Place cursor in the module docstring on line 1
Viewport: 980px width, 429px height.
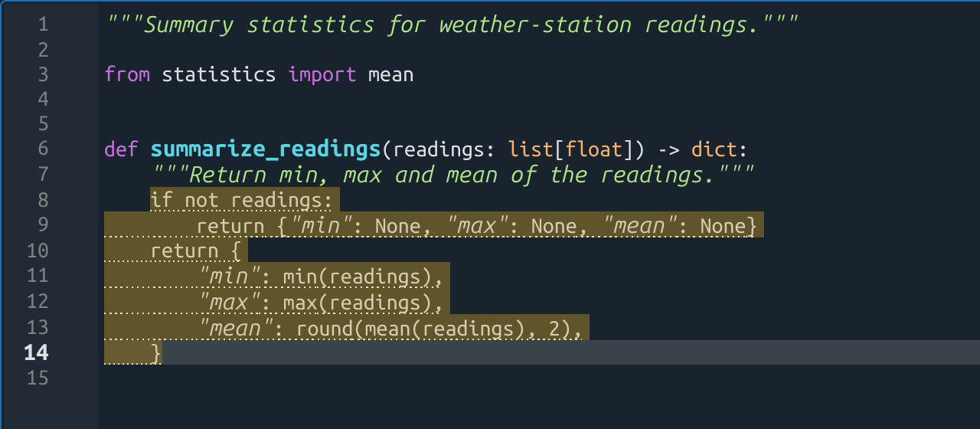point(452,25)
